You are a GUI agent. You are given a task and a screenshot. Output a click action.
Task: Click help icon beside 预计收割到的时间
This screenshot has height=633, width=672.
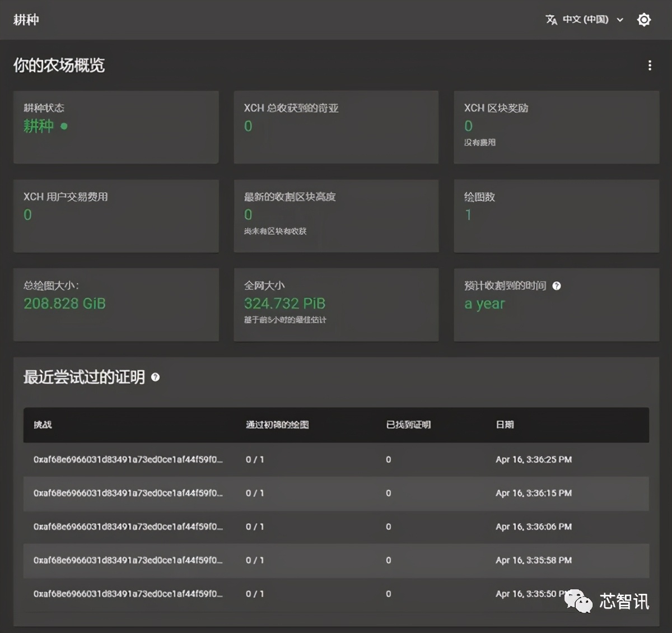pyautogui.click(x=556, y=286)
